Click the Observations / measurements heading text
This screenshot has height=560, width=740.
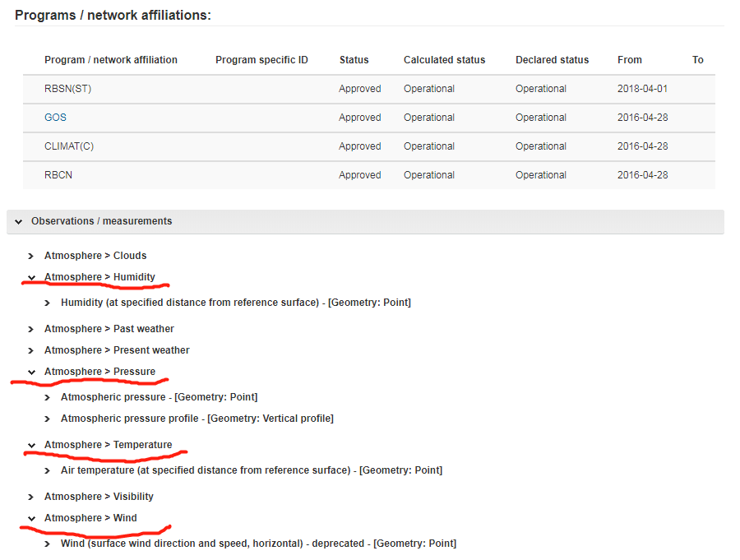(101, 221)
